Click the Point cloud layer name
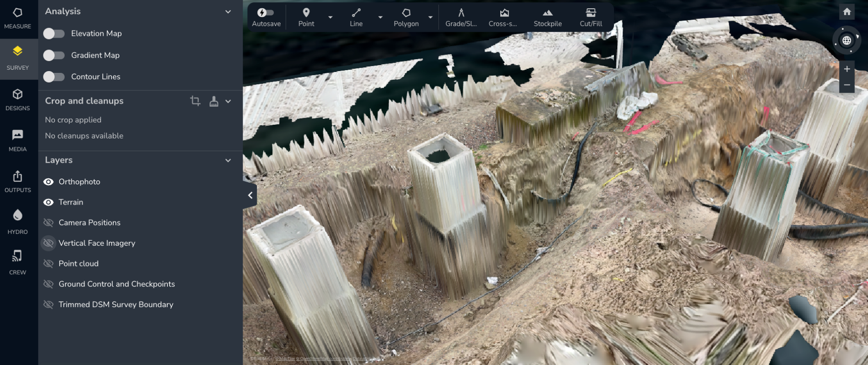This screenshot has width=868, height=365. [x=78, y=264]
